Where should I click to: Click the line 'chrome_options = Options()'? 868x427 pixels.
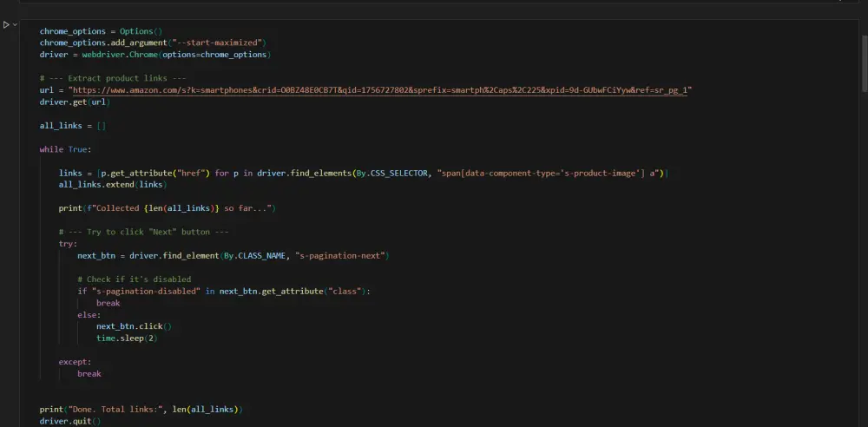point(101,31)
